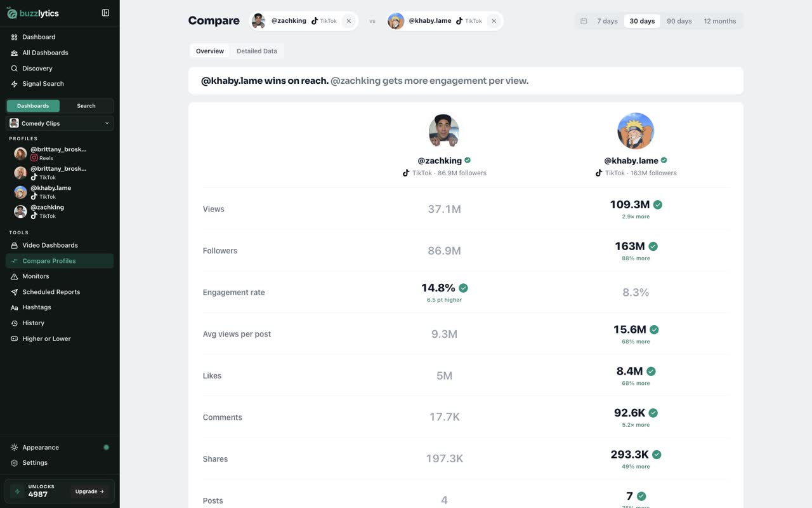Open the calendar date picker icon
This screenshot has width=812, height=508.
click(x=584, y=21)
